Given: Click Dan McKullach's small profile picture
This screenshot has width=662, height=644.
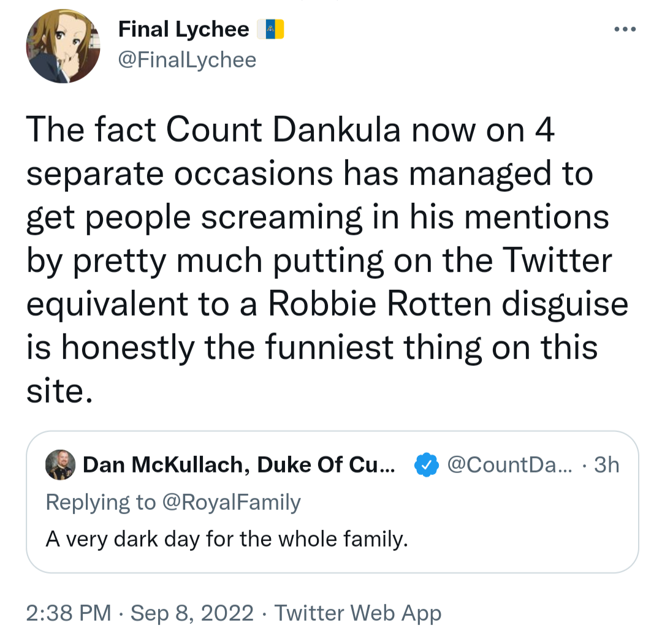Looking at the screenshot, I should point(60,466).
